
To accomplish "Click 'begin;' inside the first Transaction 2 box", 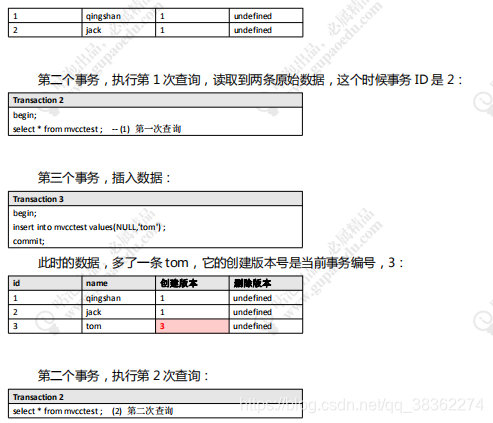I will [x=25, y=115].
